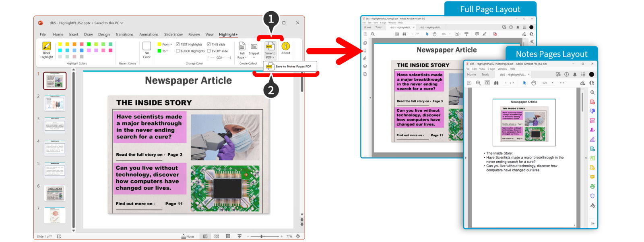The image size is (644, 242).
Task: Expand the Snippet dropdown arrow
Action: pyautogui.click(x=254, y=57)
